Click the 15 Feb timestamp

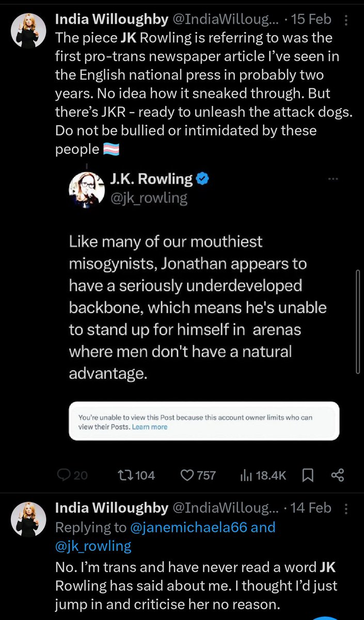point(311,20)
